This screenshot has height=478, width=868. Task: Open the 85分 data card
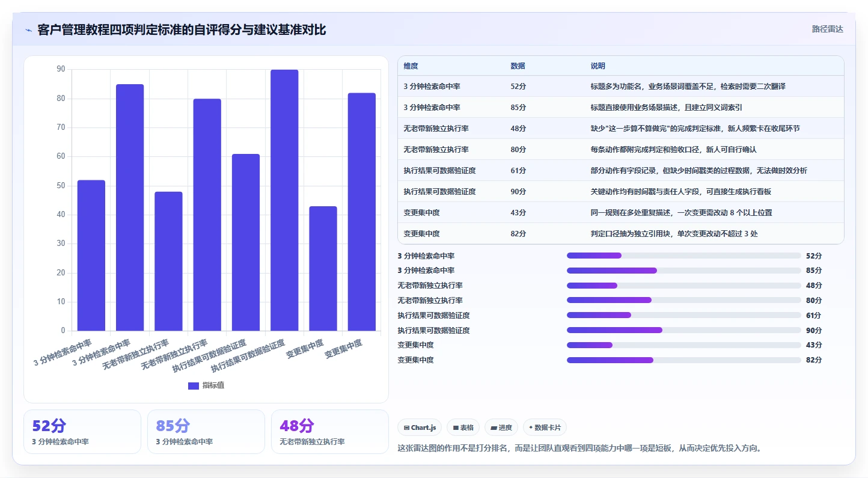pyautogui.click(x=206, y=432)
